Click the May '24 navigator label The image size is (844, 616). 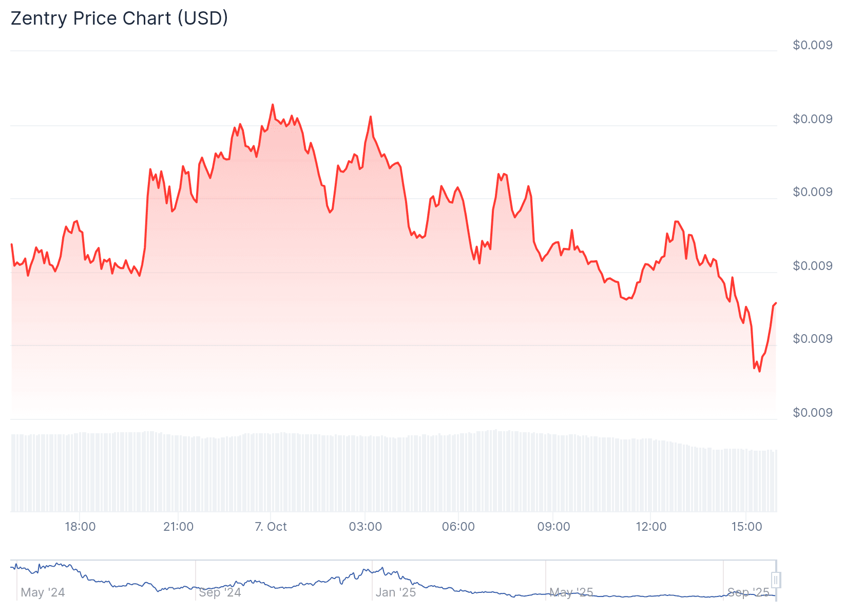pyautogui.click(x=43, y=592)
